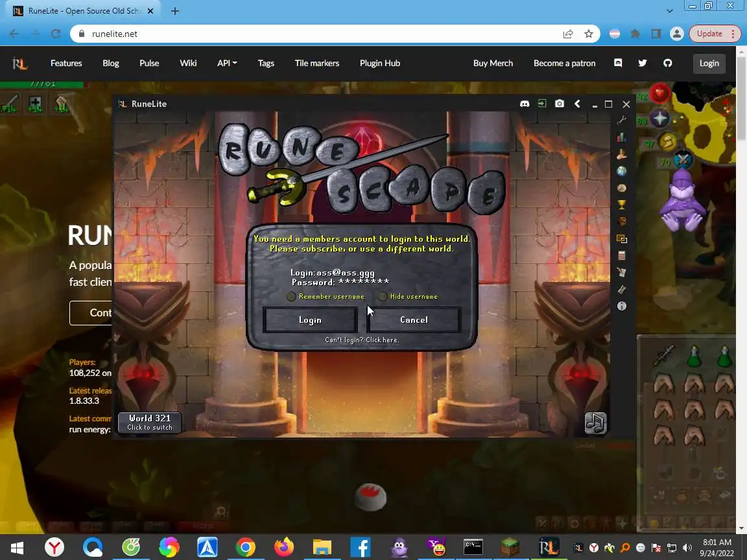Open RuneLite from the taskbar
This screenshot has width=747, height=560.
point(549,547)
